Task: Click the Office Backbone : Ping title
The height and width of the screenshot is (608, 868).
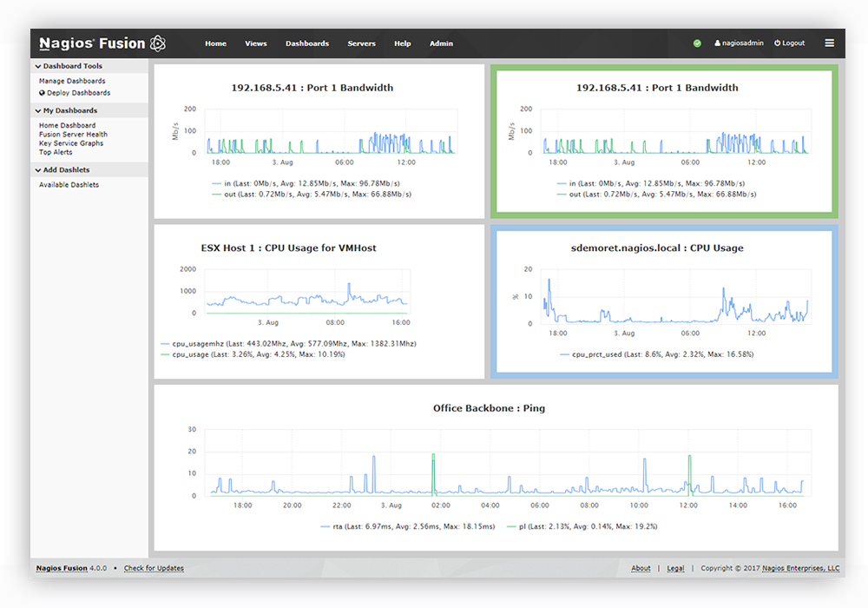Action: point(489,408)
